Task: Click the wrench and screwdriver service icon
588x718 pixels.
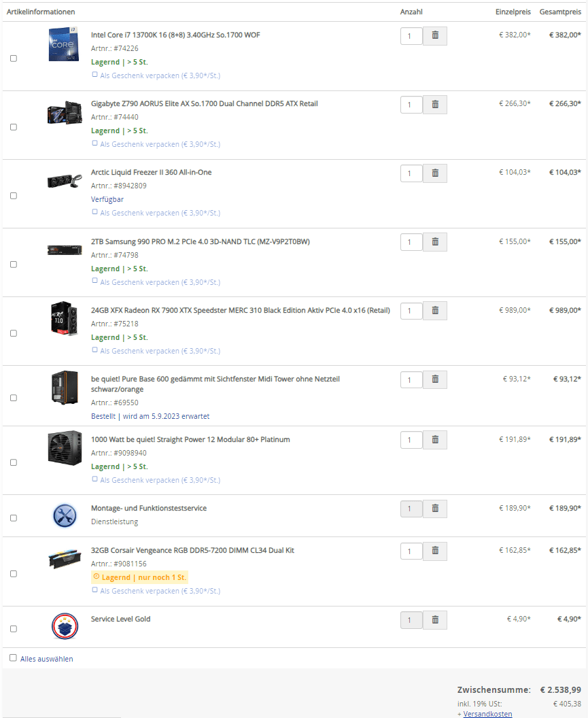Action: point(65,515)
